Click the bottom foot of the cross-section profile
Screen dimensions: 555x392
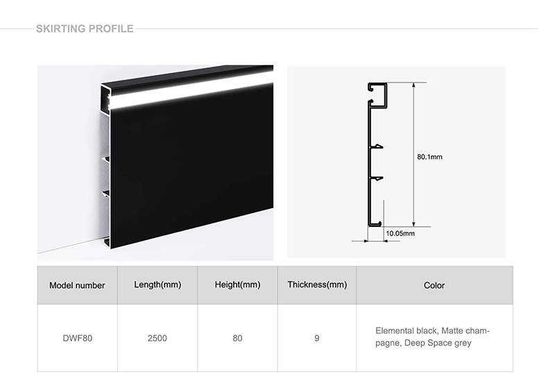point(374,223)
